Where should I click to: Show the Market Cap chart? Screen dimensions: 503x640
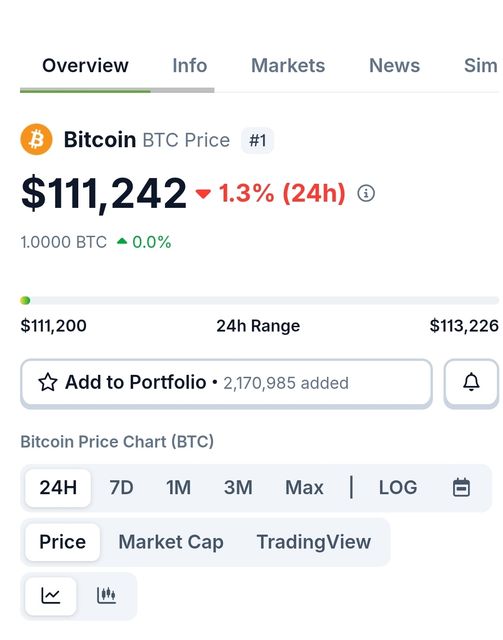(171, 542)
